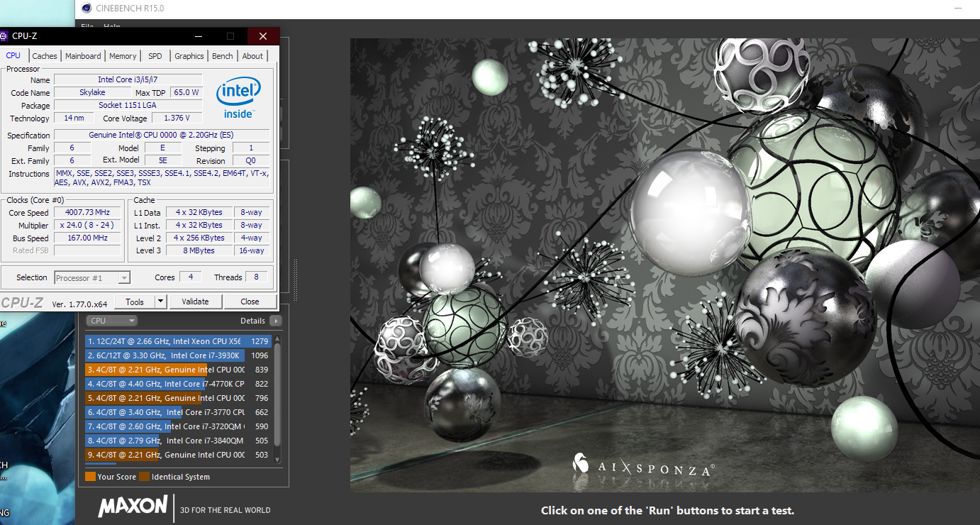Select ranking row 4 Intel Core i7-4770K
This screenshot has width=980, height=525.
click(178, 384)
